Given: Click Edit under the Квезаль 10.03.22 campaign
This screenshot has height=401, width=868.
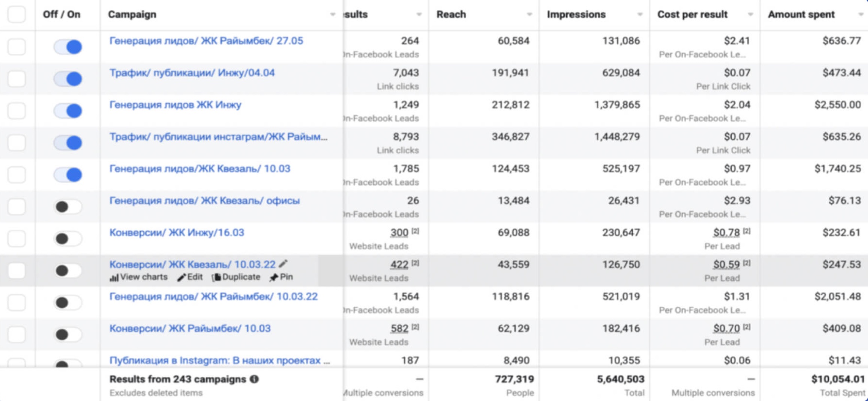Looking at the screenshot, I should 190,277.
